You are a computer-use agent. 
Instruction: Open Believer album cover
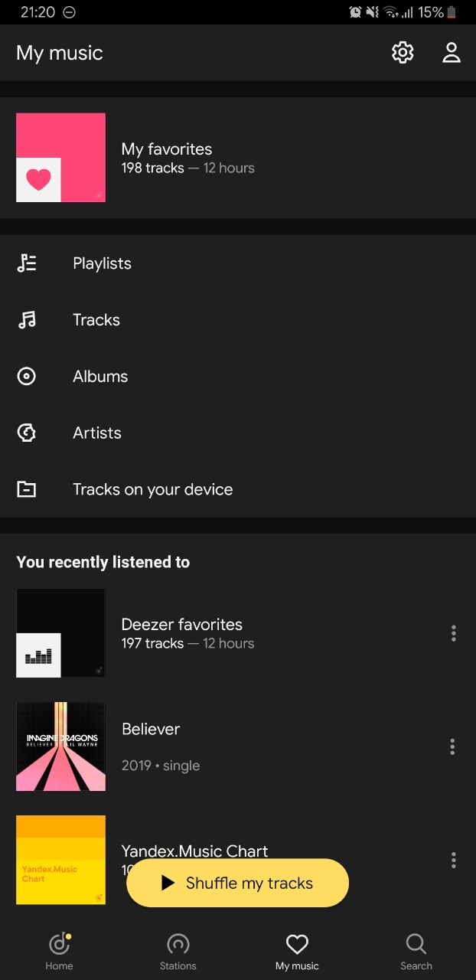coord(60,746)
